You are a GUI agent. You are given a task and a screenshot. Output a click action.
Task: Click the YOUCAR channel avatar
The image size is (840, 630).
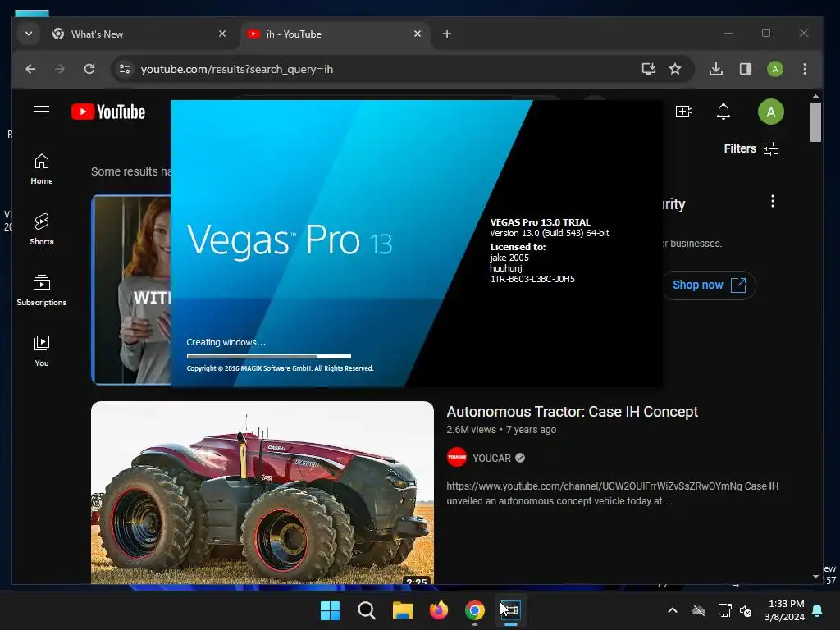click(456, 457)
